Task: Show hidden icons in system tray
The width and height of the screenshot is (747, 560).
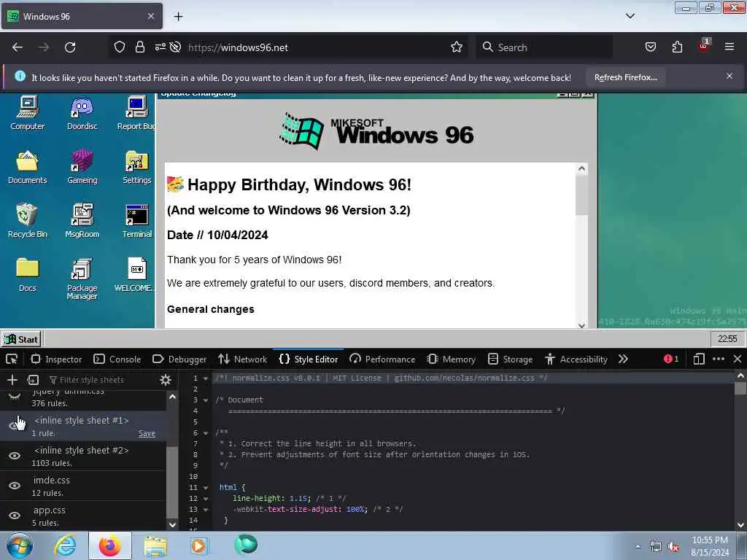Action: click(638, 546)
